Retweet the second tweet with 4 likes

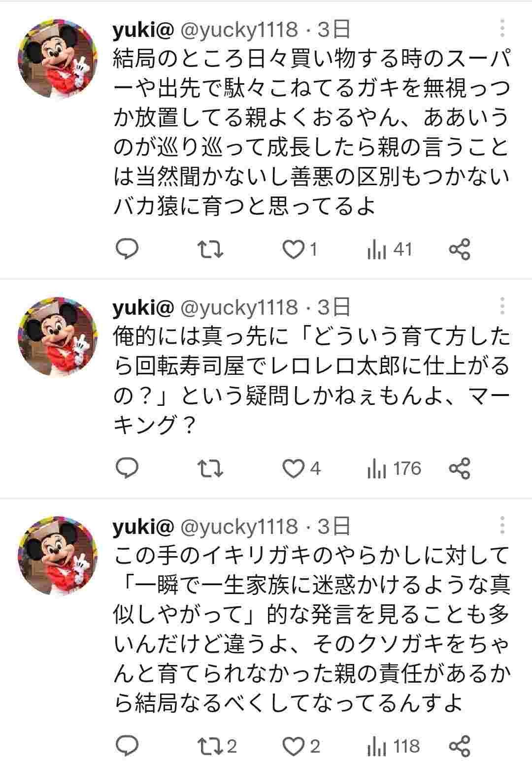211,468
